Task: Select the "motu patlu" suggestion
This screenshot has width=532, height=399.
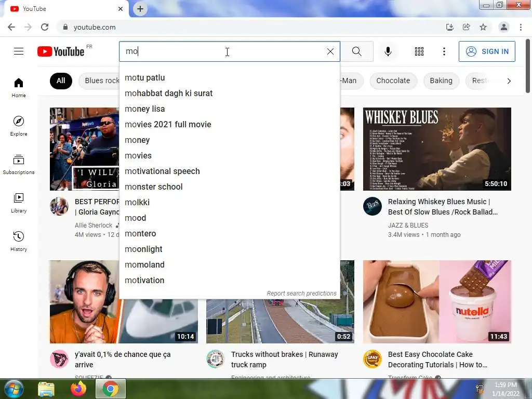Action: click(229, 78)
